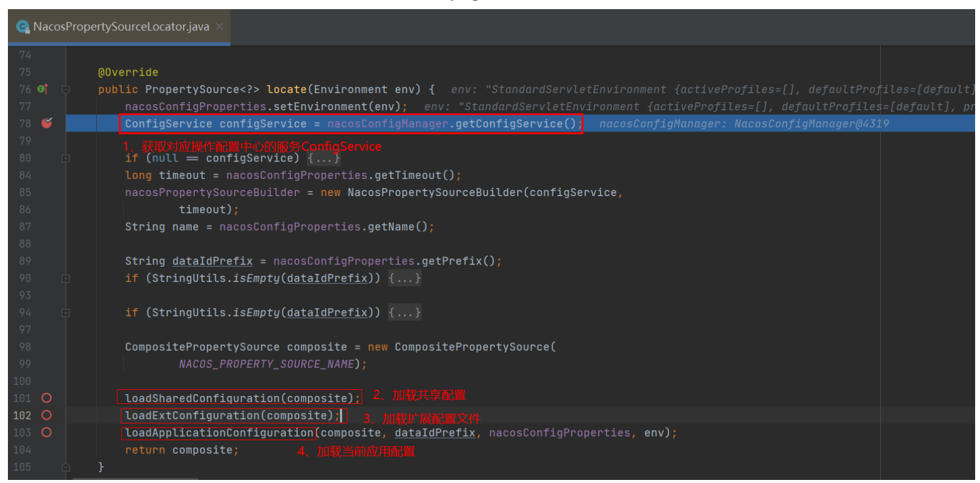Click CompositePropertySource constructor on line 98
The width and height of the screenshot is (980, 483).
472,347
